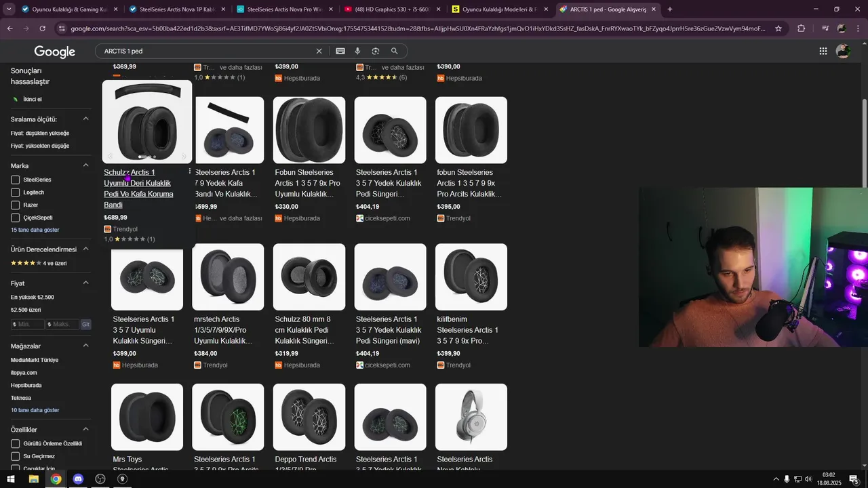This screenshot has height=488, width=868.
Task: Show hidden system tray icons
Action: pyautogui.click(x=776, y=479)
